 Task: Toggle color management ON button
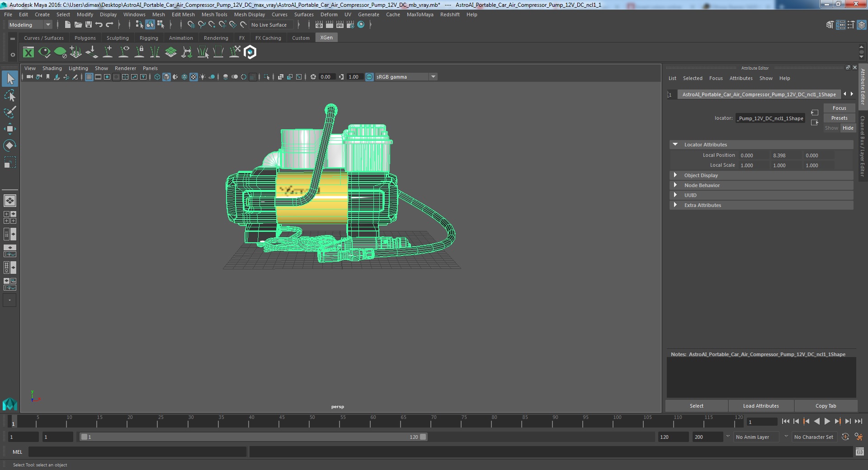(x=369, y=77)
